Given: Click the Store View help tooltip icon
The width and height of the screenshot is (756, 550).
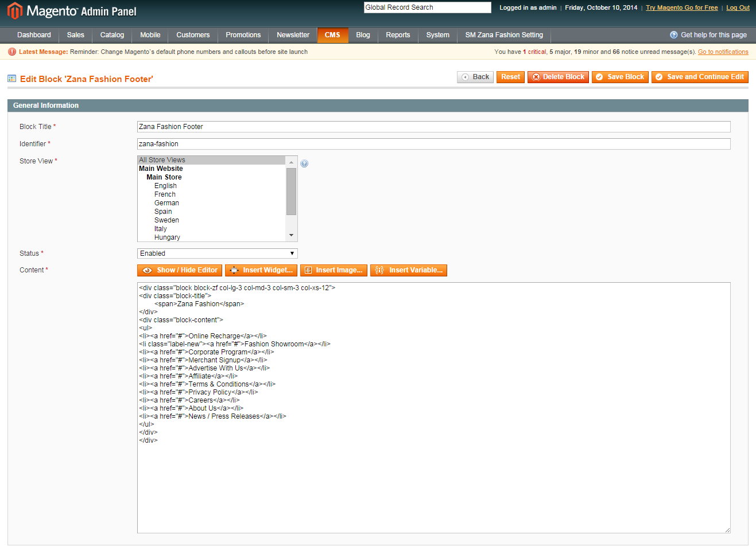Looking at the screenshot, I should coord(304,163).
